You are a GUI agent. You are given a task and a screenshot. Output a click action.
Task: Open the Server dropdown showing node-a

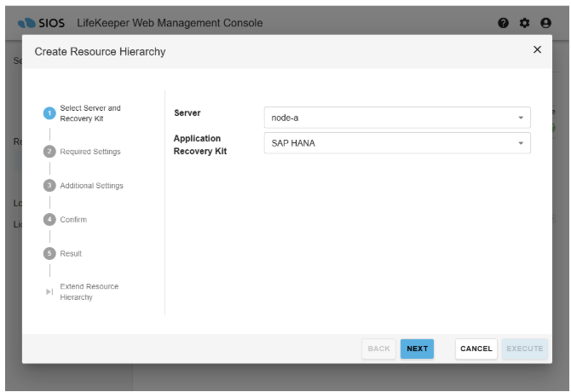[397, 118]
